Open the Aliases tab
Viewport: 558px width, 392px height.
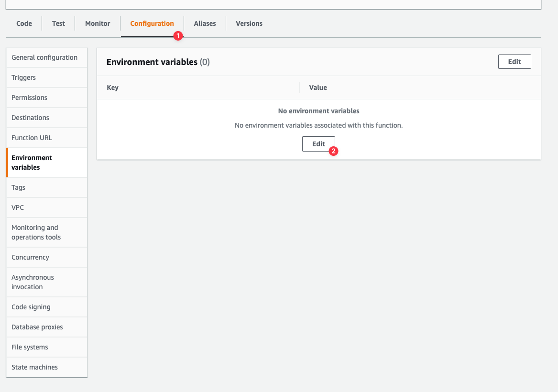[x=205, y=23]
